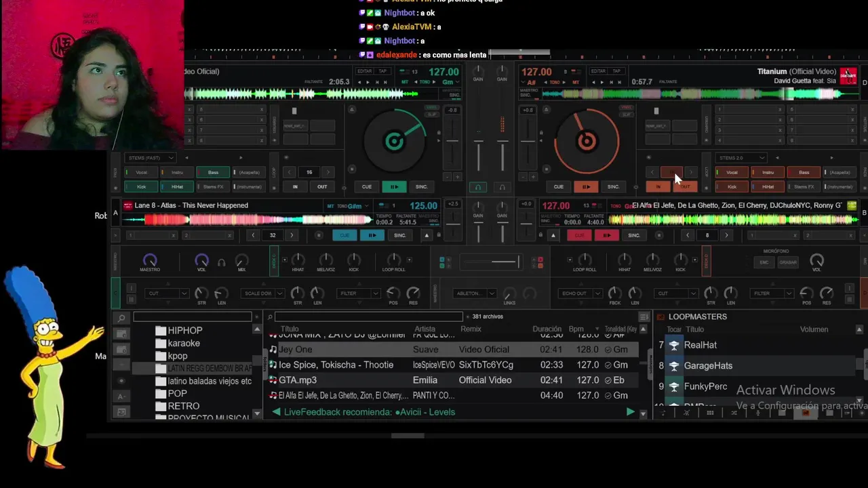The height and width of the screenshot is (488, 868).
Task: Open the STEMS 2.0 pads dropdown
Action: point(742,158)
